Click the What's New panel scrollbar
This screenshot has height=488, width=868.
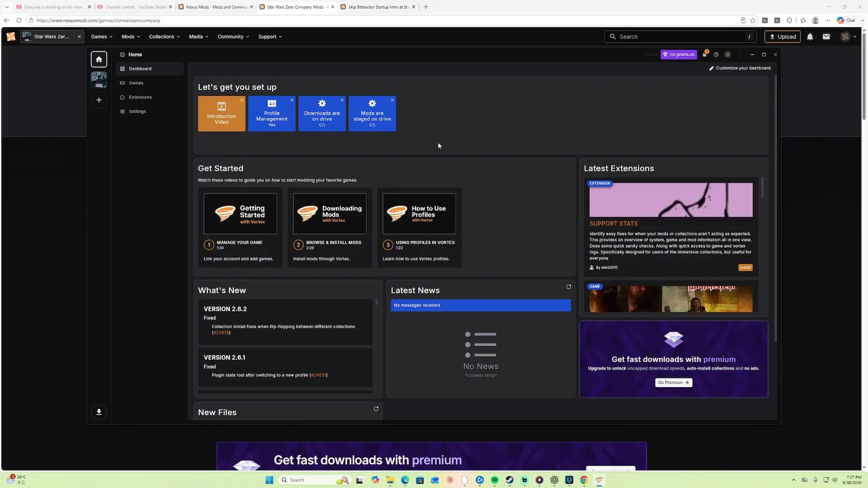point(376,302)
